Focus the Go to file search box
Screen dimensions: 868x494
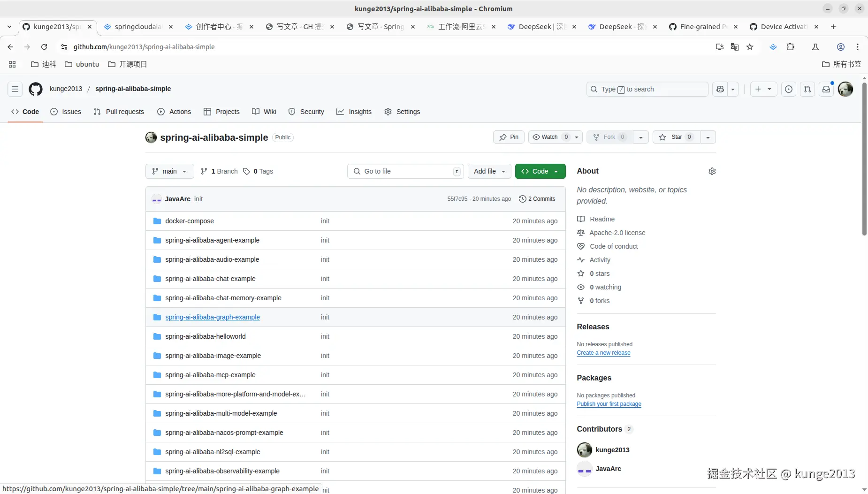[x=406, y=171]
